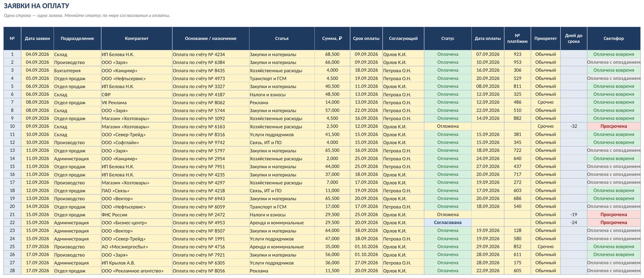
Task: Click the 'ФНС России' cell in row 21
Action: tap(136, 214)
